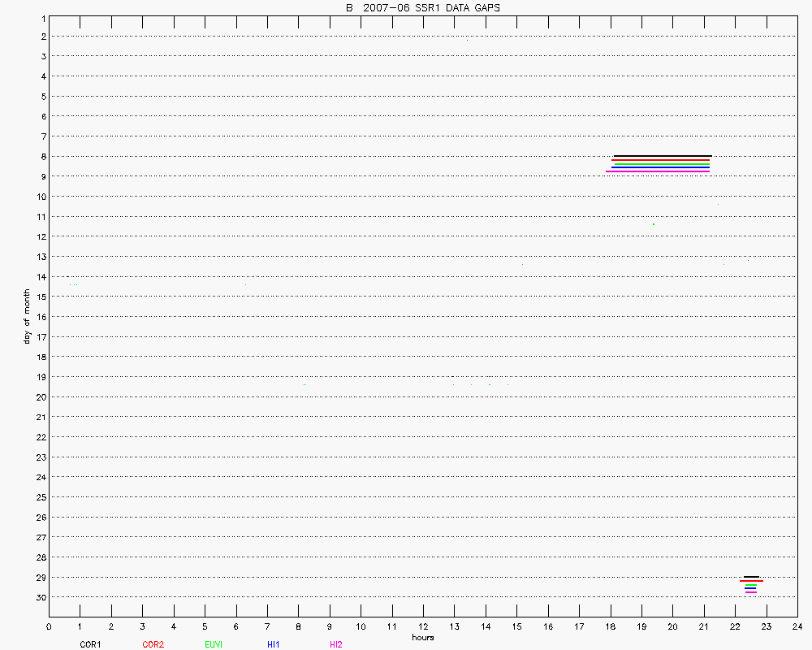Click the black COR1 gap bar on day 8
This screenshot has height=650, width=812.
point(663,155)
